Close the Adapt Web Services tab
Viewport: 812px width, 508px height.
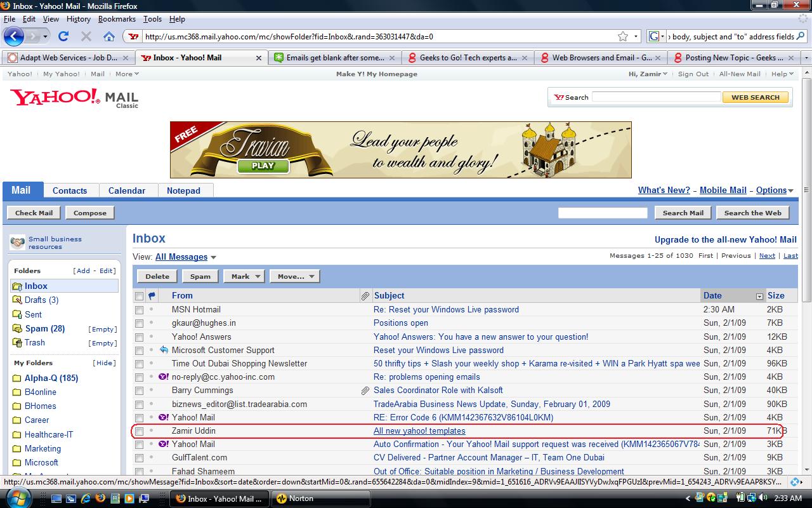click(126, 58)
